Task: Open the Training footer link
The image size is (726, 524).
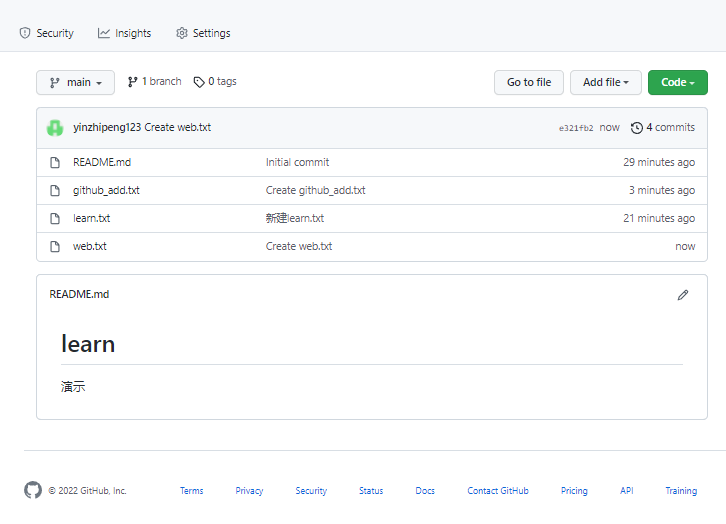Action: 681,491
